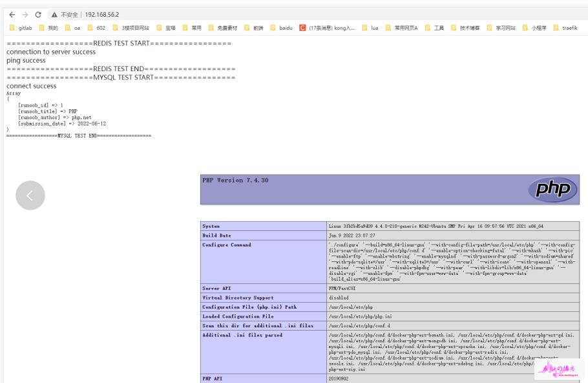Open the red C kong bookmark
Image resolution: width=588 pixels, height=383 pixels.
(327, 28)
